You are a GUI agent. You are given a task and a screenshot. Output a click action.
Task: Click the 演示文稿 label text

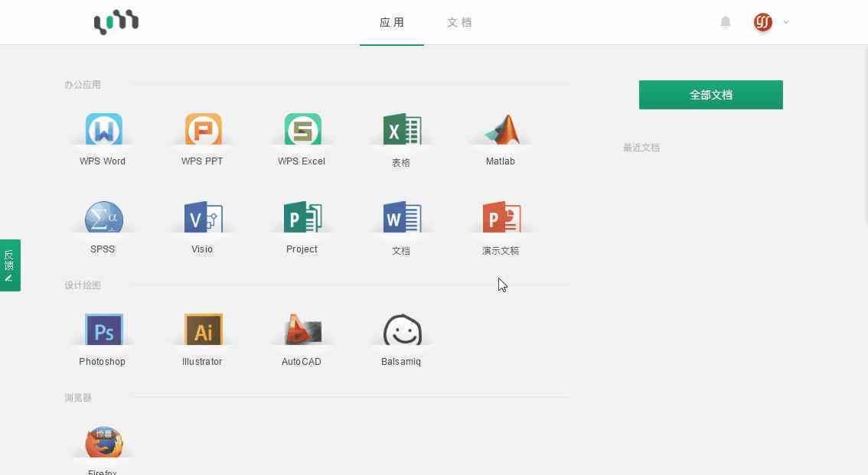pyautogui.click(x=501, y=250)
